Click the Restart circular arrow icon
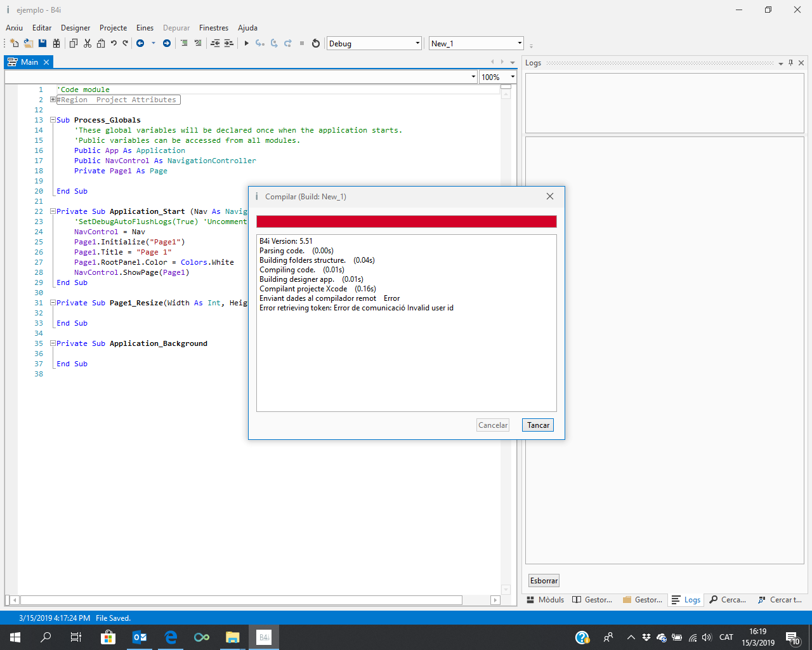The height and width of the screenshot is (650, 812). point(316,43)
